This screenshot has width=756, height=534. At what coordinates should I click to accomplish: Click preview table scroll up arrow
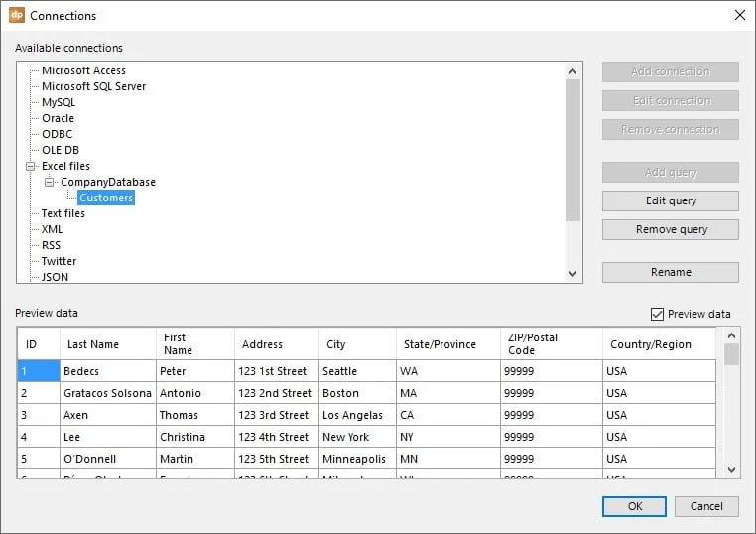731,335
